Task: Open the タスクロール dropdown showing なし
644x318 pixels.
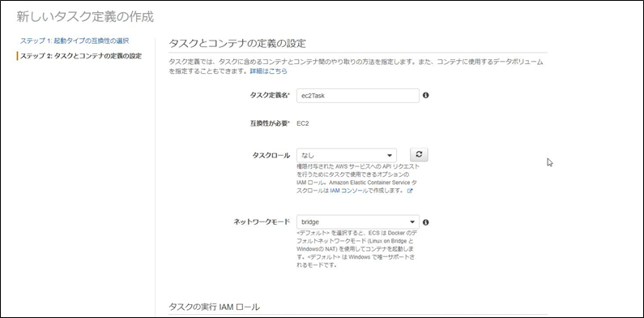Action: click(x=346, y=156)
